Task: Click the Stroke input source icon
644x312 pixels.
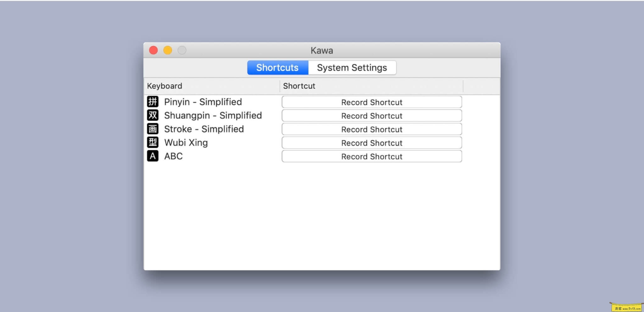Action: (153, 129)
